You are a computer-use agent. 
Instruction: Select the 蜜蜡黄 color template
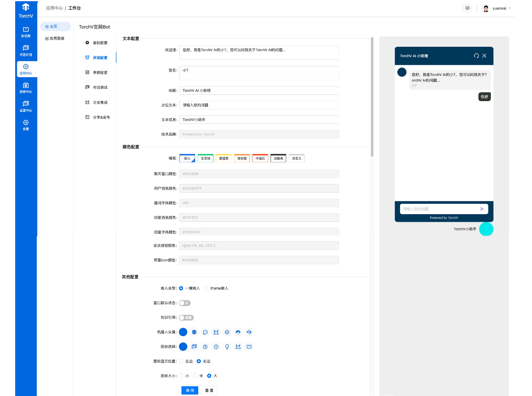(x=224, y=158)
